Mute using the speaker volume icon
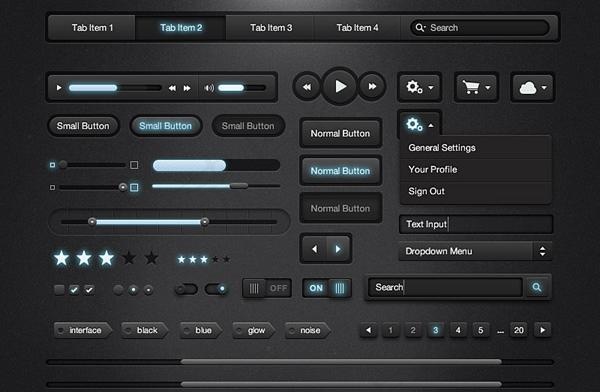The image size is (600, 392). 209,88
